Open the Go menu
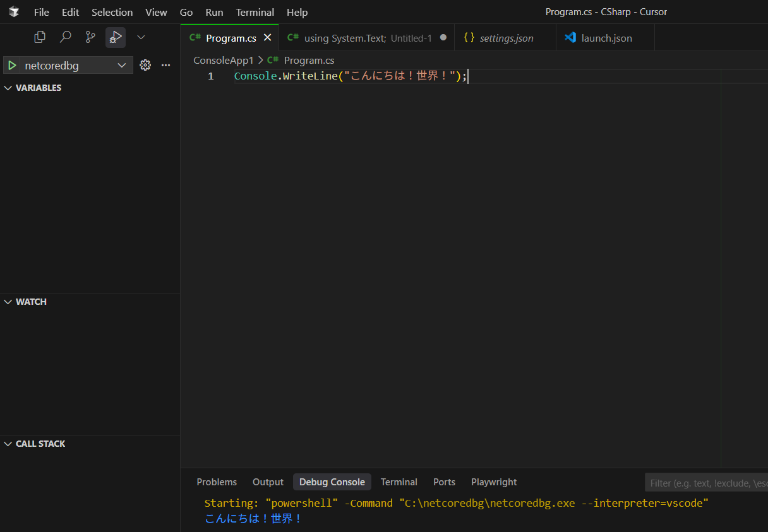This screenshot has height=532, width=768. 186,12
